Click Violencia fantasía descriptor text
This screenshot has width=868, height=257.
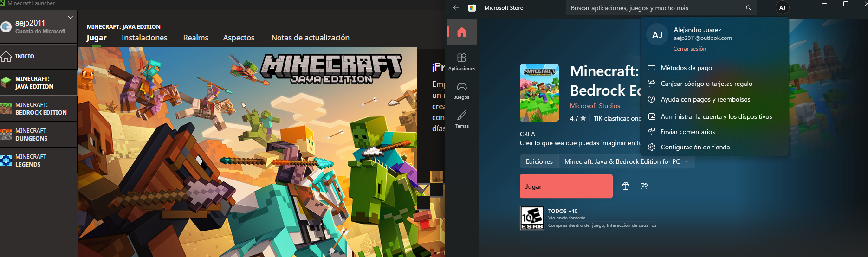[x=567, y=218]
